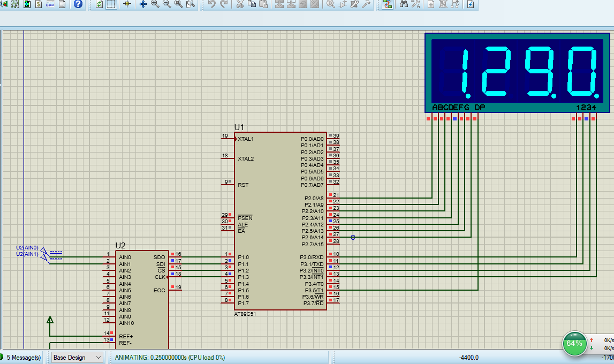
Task: Click the Block Copy icon
Action: click(279, 4)
